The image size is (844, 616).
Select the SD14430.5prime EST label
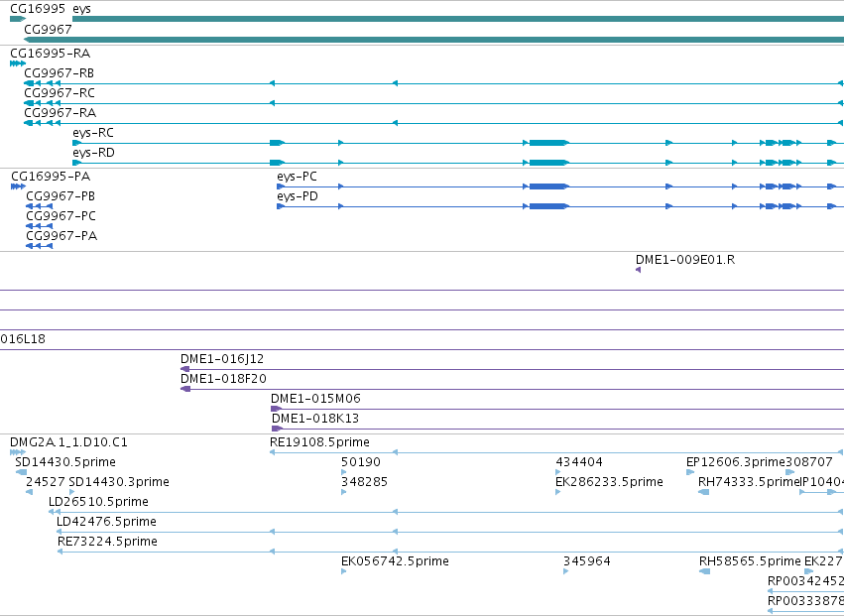click(65, 462)
